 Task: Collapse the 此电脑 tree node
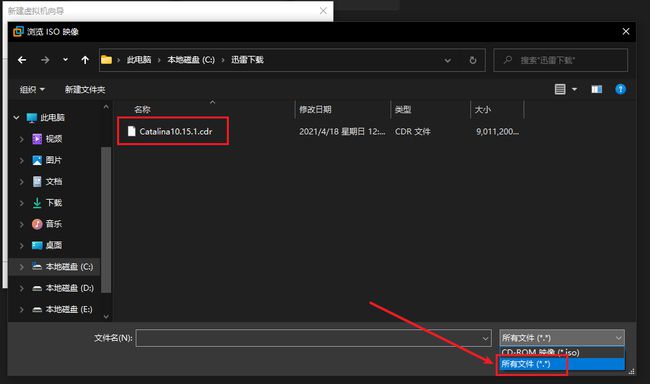tap(16, 118)
